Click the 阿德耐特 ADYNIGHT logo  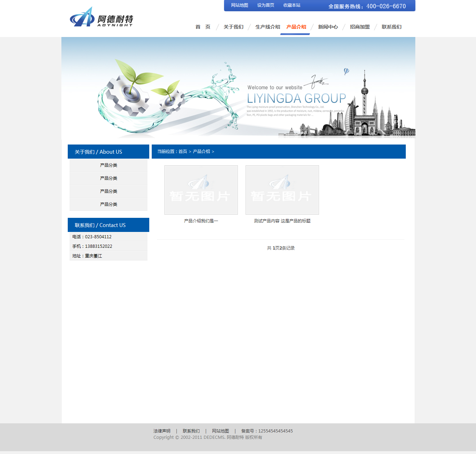tap(101, 17)
